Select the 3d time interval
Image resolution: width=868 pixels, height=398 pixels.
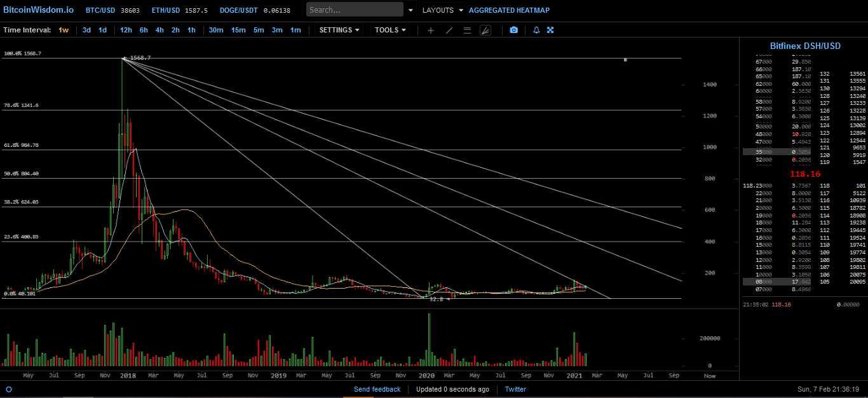[86, 30]
